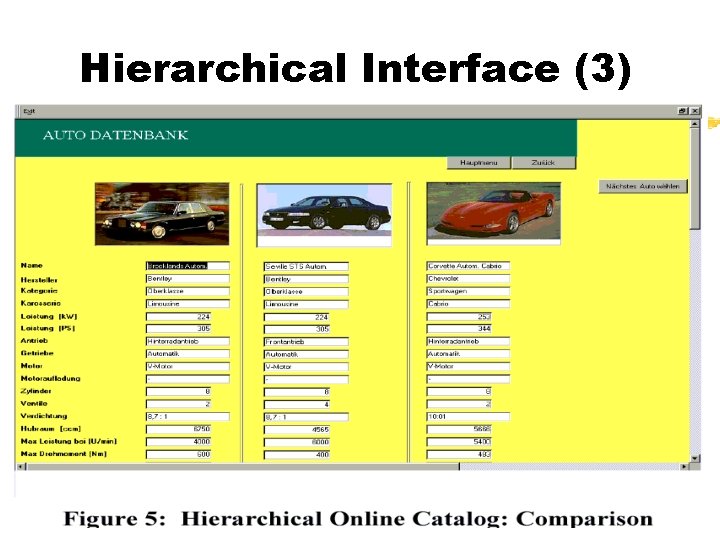Click the 5400 Max Leistung field

[x=459, y=441]
